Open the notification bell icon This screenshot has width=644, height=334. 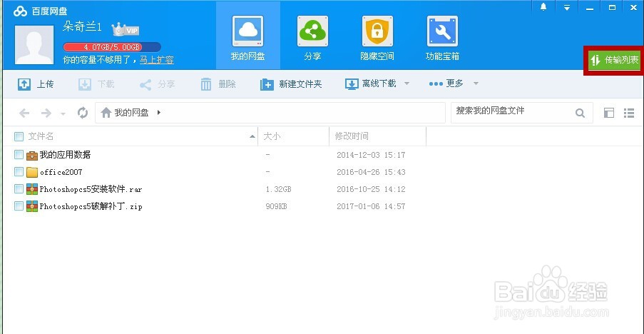tap(543, 7)
